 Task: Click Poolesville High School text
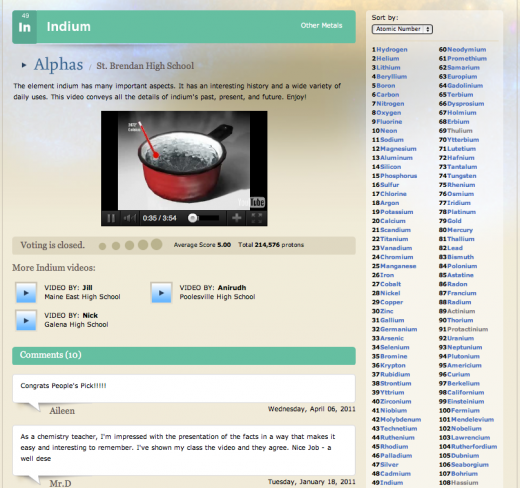(217, 297)
